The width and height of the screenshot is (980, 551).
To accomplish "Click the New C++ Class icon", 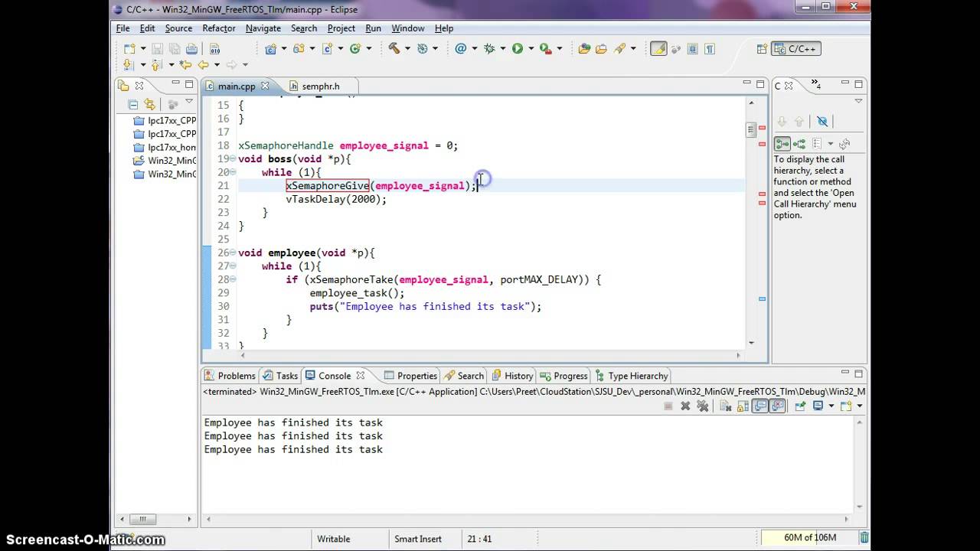I will (354, 49).
